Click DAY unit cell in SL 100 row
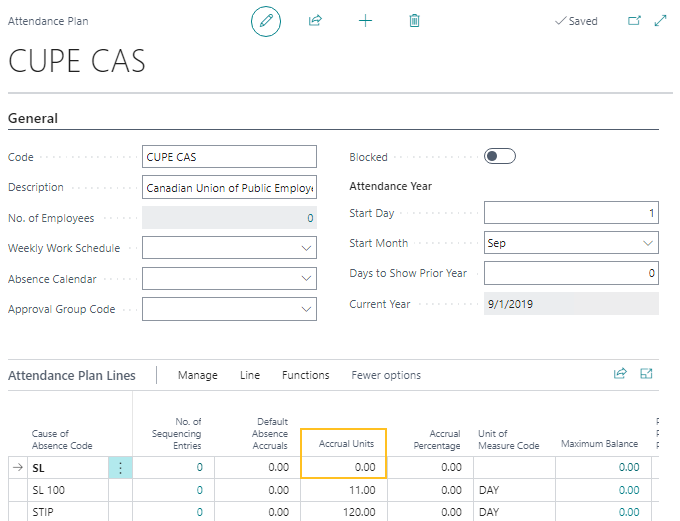680x521 pixels. coord(514,490)
